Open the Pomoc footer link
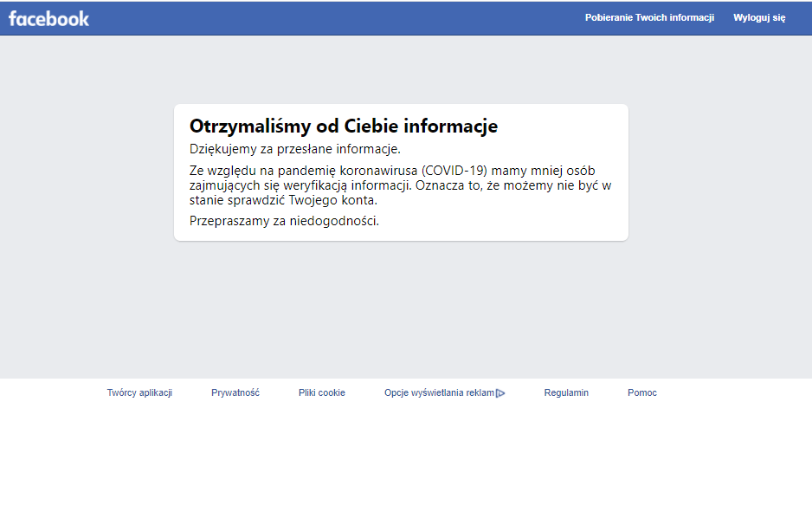Image resolution: width=812 pixels, height=525 pixels. click(x=642, y=392)
